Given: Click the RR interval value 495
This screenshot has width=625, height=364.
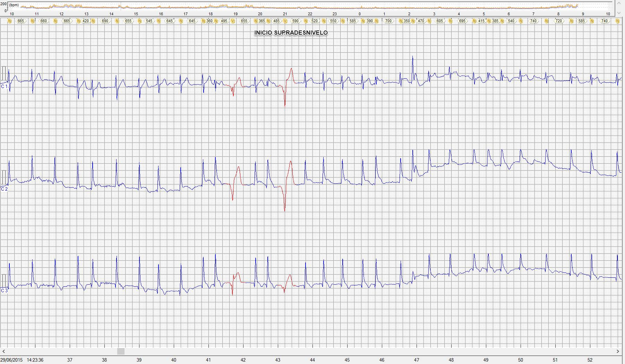Looking at the screenshot, I should point(224,21).
